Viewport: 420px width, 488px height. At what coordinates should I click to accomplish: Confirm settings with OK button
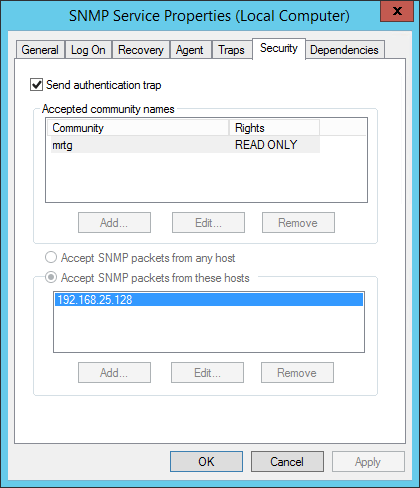click(206, 461)
